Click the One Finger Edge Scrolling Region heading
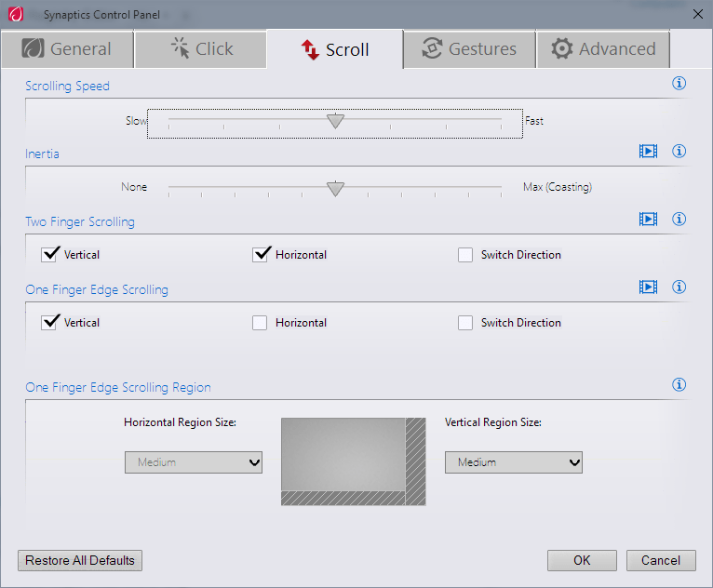The height and width of the screenshot is (588, 713). pos(118,387)
